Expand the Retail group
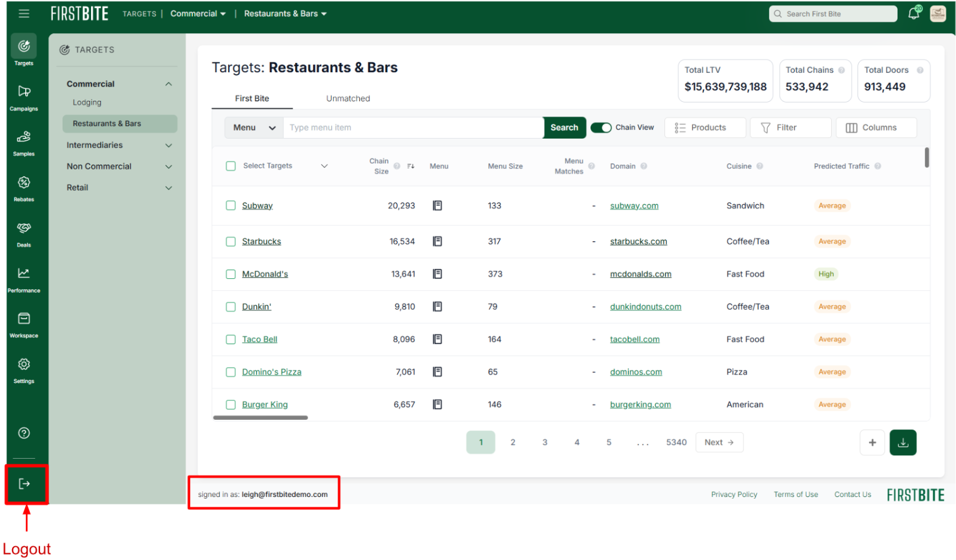 (x=168, y=188)
